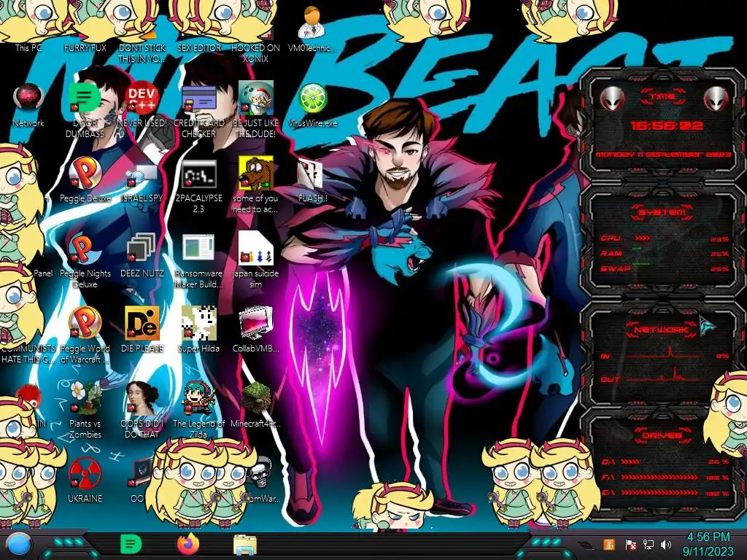Click the 4:56 PM taskbar clock
The width and height of the screenshot is (747, 560).
(x=708, y=544)
